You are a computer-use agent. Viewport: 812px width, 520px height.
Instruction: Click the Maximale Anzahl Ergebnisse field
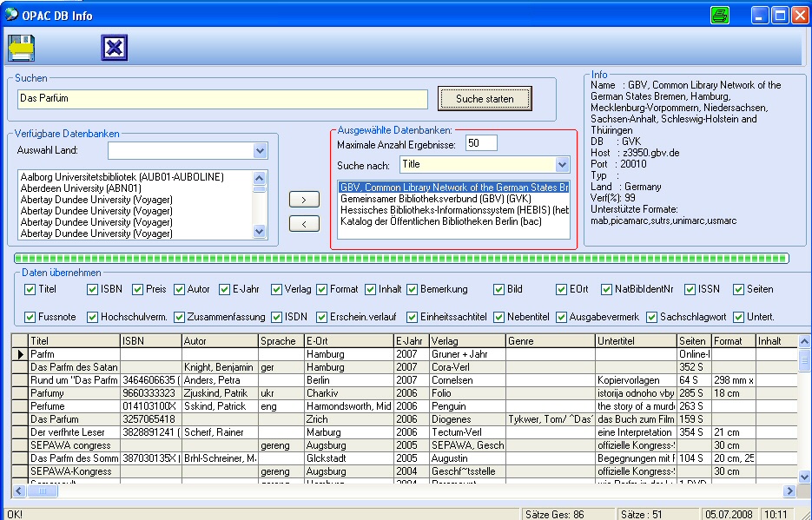[x=481, y=143]
